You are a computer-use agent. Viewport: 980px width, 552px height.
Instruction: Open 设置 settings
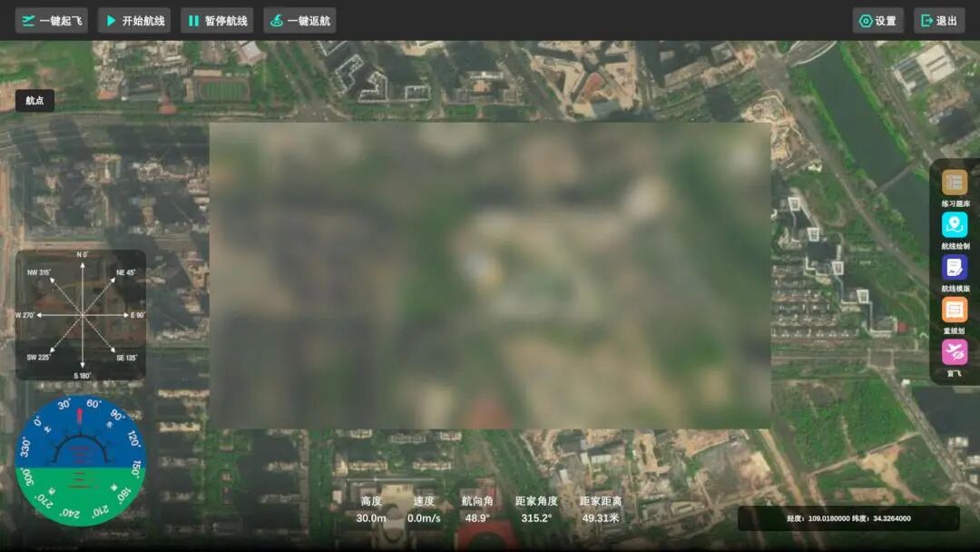877,21
